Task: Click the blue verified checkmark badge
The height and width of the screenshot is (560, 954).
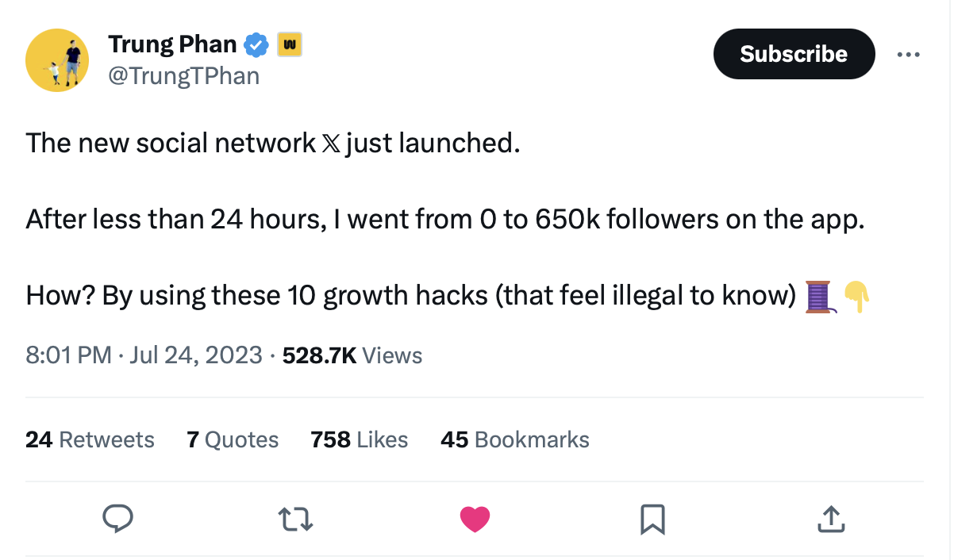Action: [x=256, y=45]
